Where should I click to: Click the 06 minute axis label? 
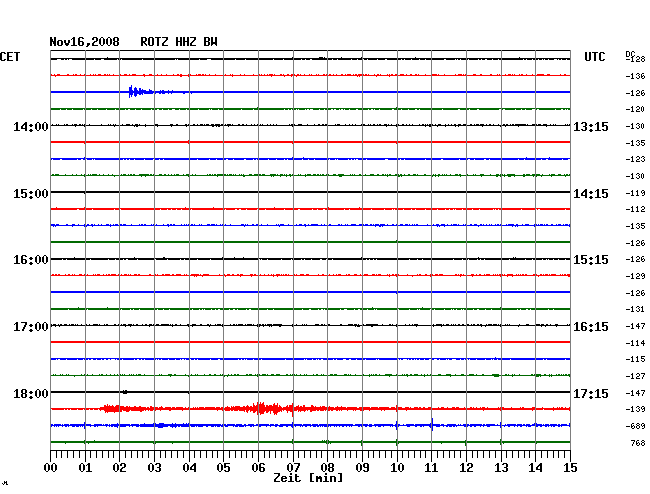pyautogui.click(x=258, y=468)
